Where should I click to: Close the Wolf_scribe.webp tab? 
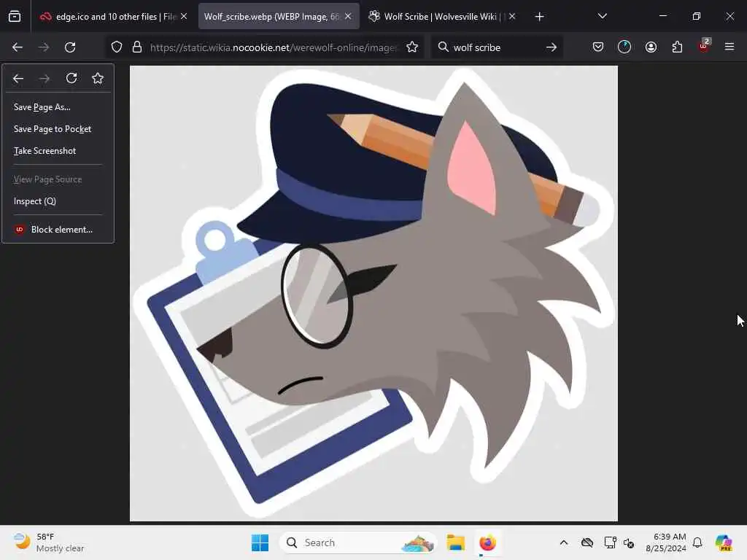(348, 17)
